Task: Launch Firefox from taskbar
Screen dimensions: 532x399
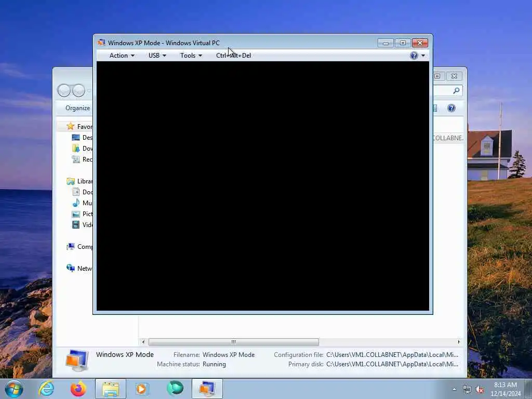Action: [78, 389]
